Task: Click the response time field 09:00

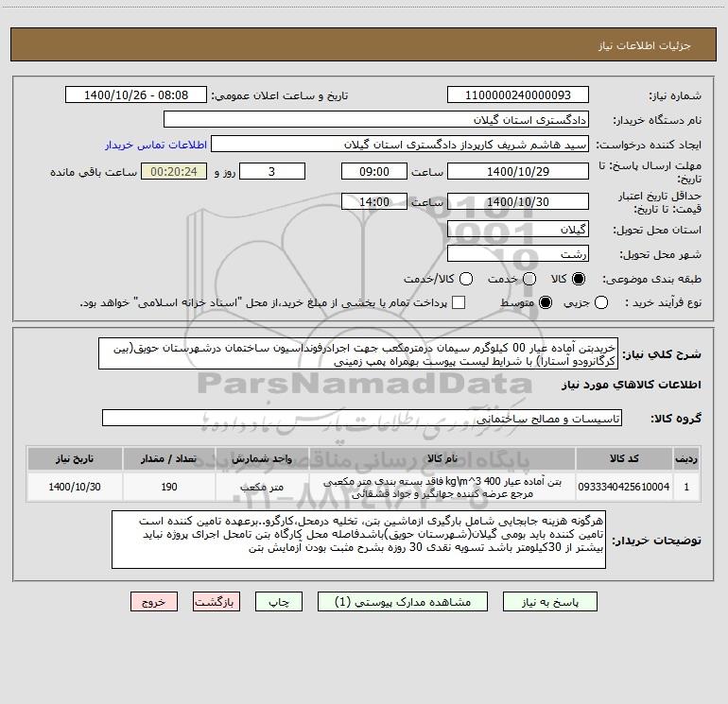Action: pyautogui.click(x=374, y=171)
